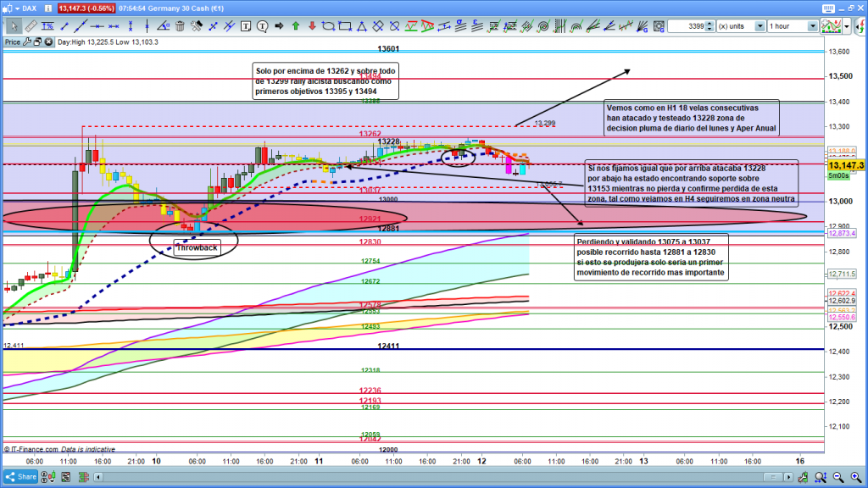Select the ruler measurement tool

click(x=28, y=26)
